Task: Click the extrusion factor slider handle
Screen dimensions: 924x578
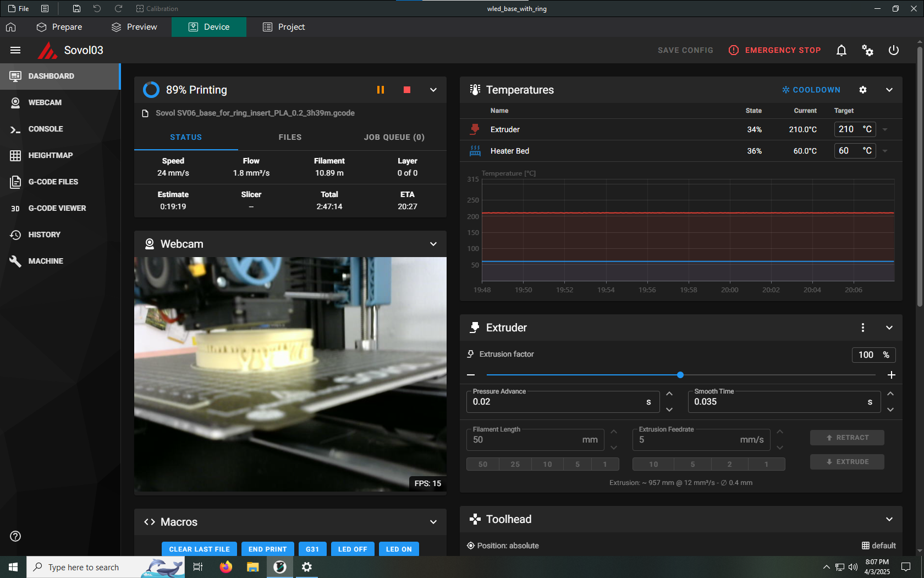Action: pyautogui.click(x=680, y=375)
